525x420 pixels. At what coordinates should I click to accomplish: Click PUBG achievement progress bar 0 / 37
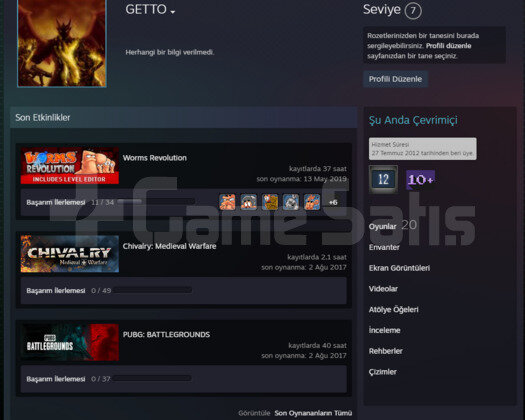point(152,378)
